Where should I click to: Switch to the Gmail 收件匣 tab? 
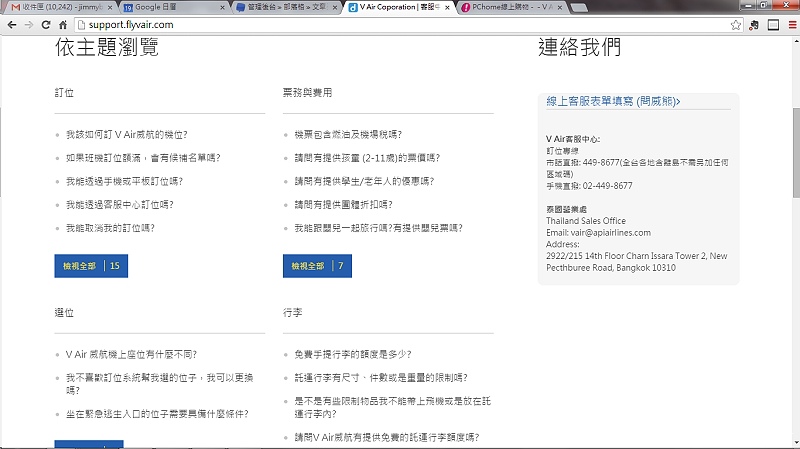point(61,7)
